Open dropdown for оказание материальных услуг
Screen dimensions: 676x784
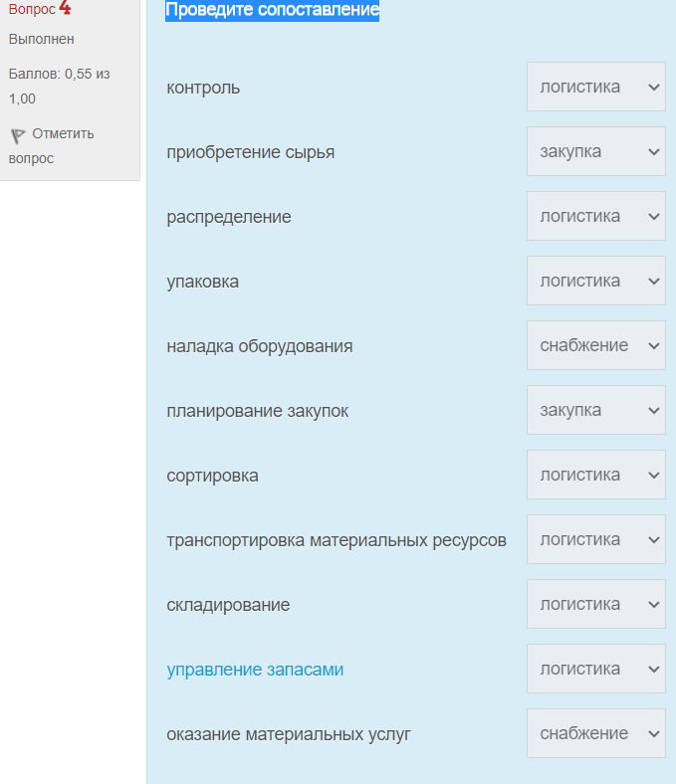[596, 733]
